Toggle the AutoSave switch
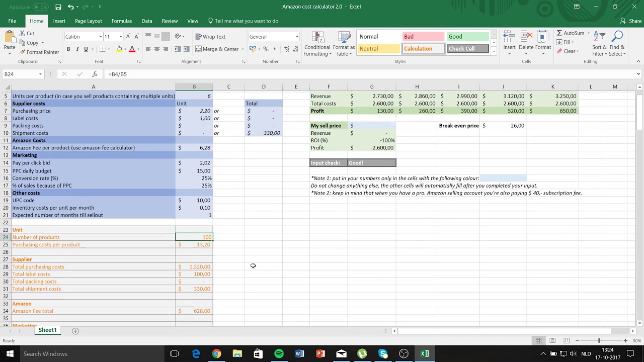This screenshot has width=644, height=362. pos(41,7)
